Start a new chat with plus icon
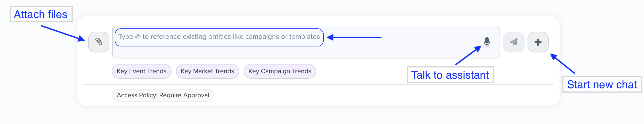Viewport: 644px width, 124px height. tap(538, 42)
